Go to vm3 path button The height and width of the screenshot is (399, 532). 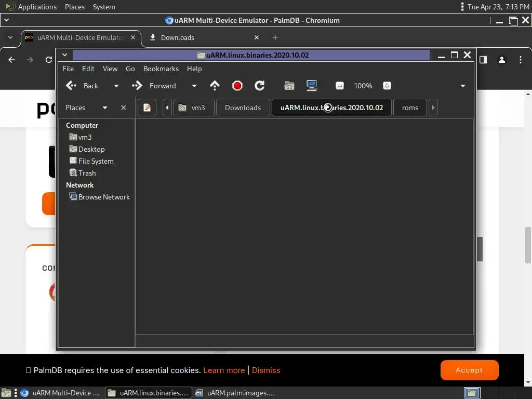point(194,108)
